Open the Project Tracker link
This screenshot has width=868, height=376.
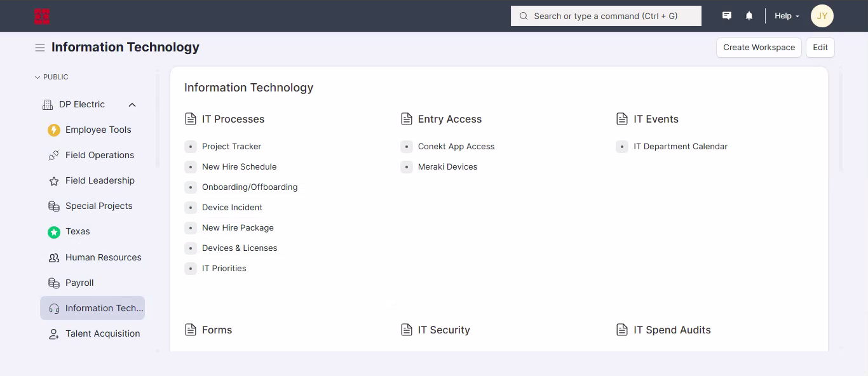click(231, 147)
